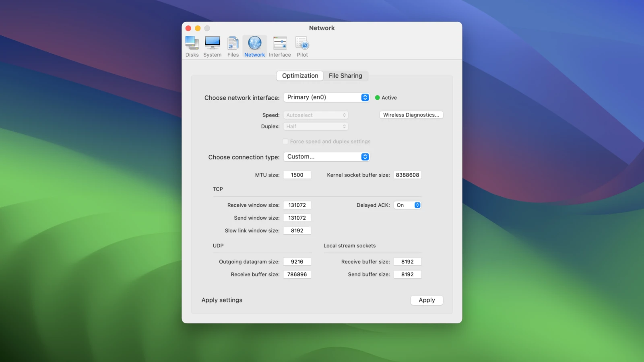Expand the connection type dropdown
The height and width of the screenshot is (362, 644).
pyautogui.click(x=326, y=157)
